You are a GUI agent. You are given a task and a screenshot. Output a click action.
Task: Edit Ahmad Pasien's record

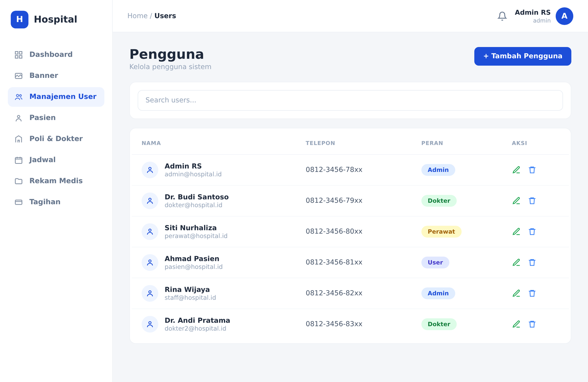516,262
